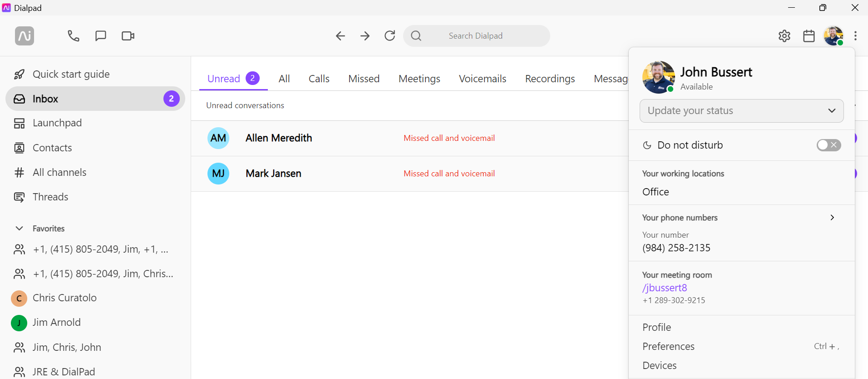Open Preferences from profile menu
868x379 pixels.
[x=668, y=346]
